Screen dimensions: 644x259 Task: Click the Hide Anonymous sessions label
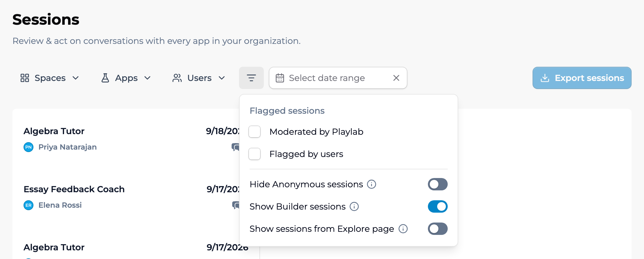pos(306,184)
